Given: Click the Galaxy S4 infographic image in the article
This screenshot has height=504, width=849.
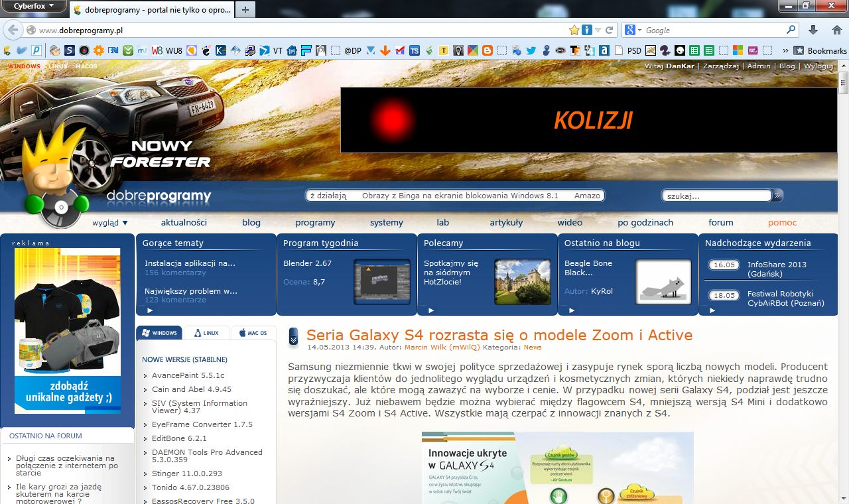Looking at the screenshot, I should tap(557, 468).
